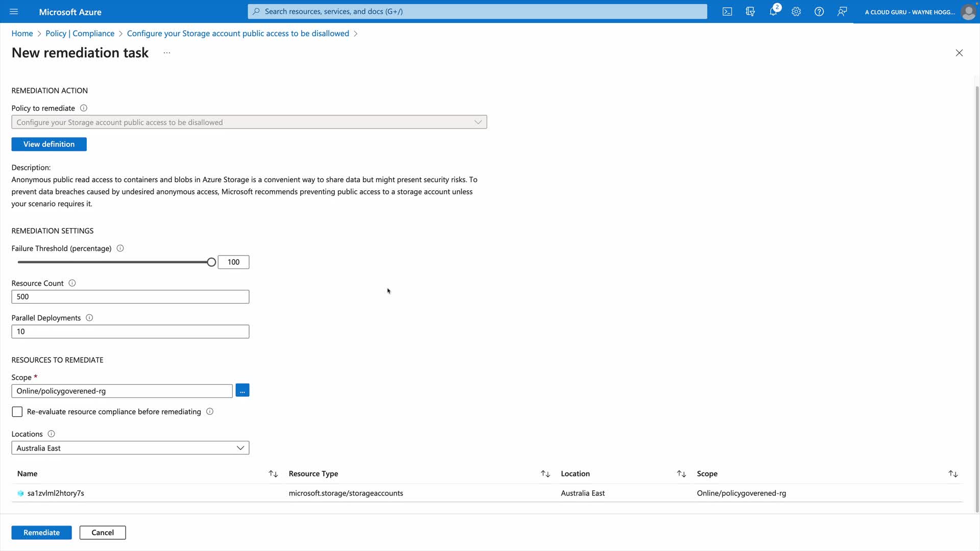
Task: Open the notifications bell
Action: click(x=773, y=12)
